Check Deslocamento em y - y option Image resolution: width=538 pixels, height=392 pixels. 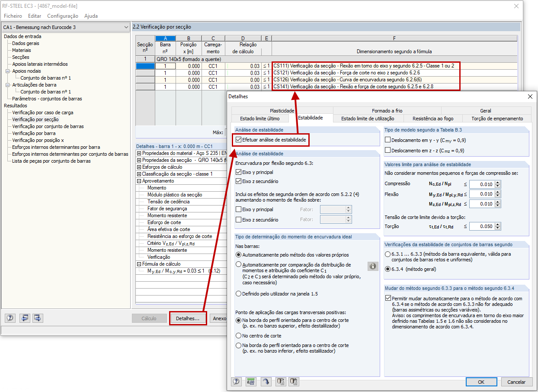tap(387, 140)
